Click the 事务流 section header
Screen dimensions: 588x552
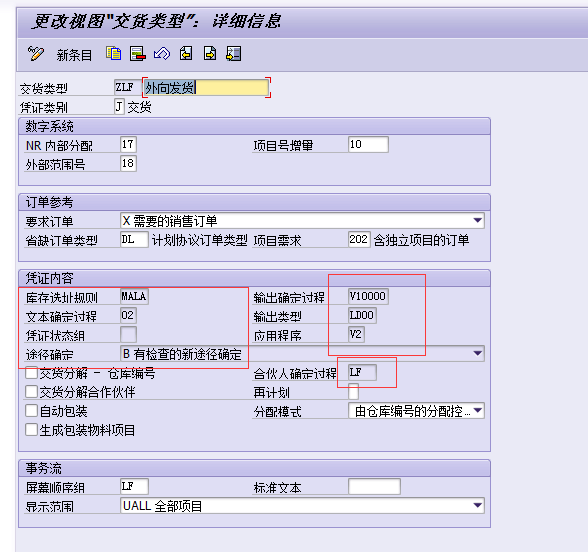[254, 468]
